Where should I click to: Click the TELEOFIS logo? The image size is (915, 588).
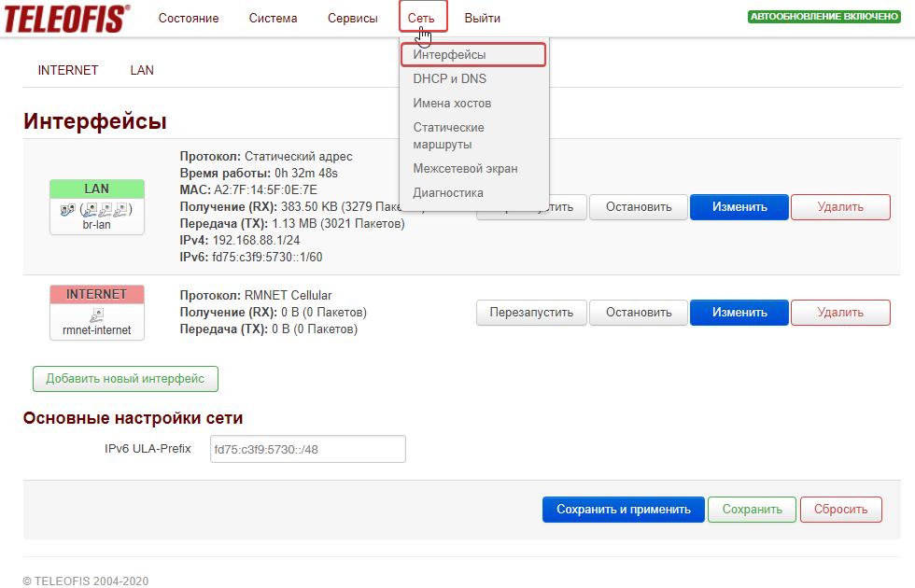[67, 18]
